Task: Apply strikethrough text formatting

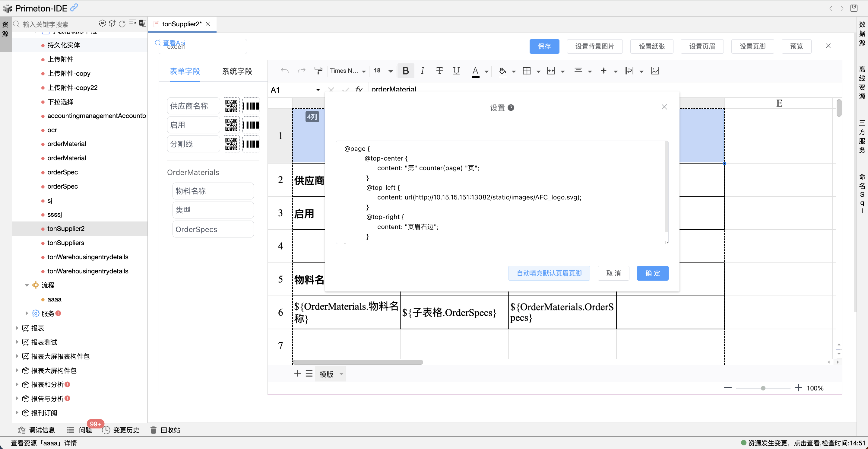Action: [439, 71]
